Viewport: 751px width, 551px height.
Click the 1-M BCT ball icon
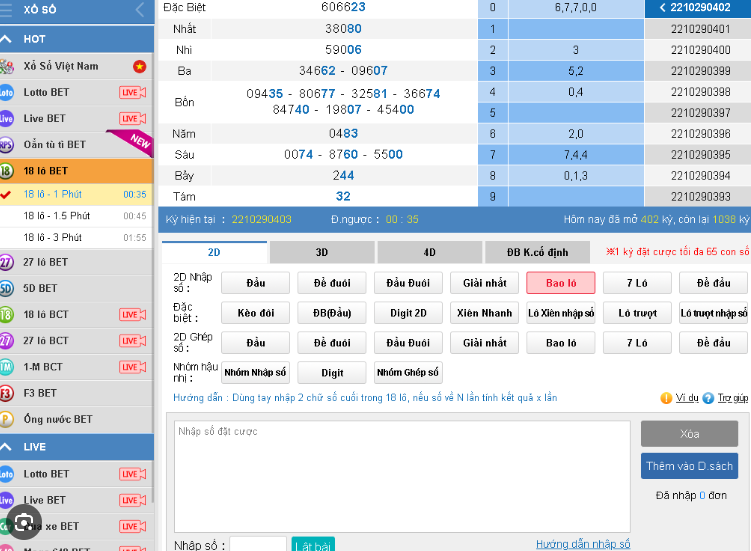(6, 367)
